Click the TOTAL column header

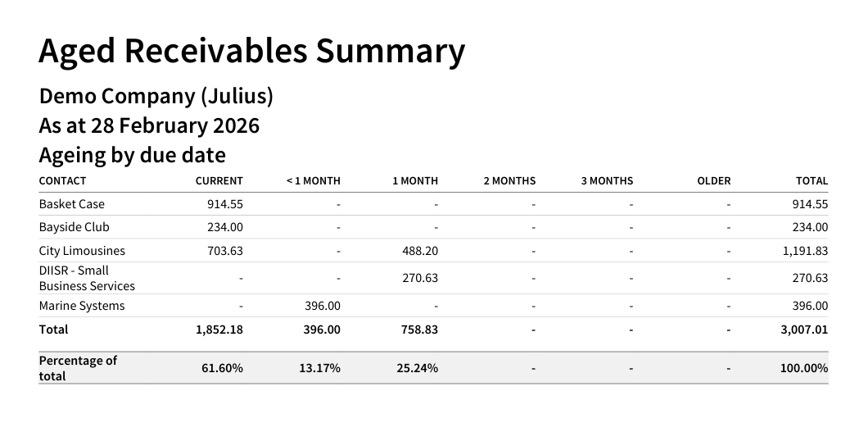(x=811, y=180)
